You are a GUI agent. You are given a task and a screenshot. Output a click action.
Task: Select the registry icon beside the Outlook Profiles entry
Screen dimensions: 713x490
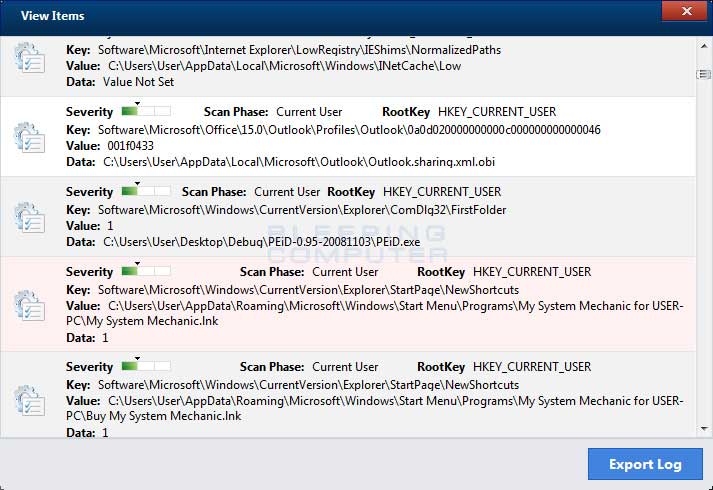click(30, 138)
